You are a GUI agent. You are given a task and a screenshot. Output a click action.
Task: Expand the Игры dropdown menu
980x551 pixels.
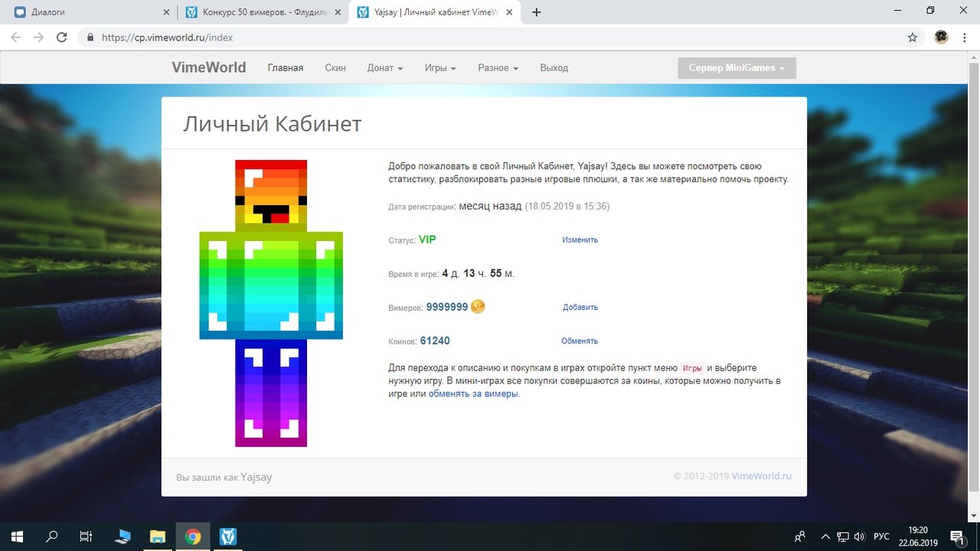440,68
